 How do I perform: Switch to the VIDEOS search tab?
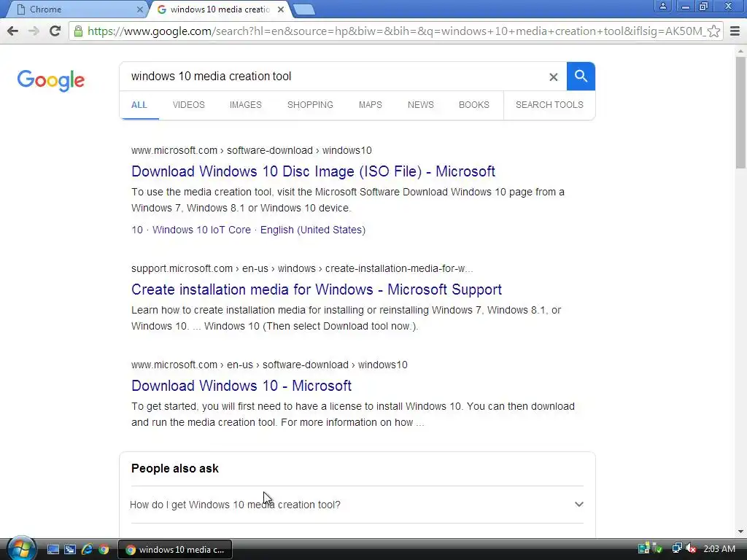tap(189, 105)
